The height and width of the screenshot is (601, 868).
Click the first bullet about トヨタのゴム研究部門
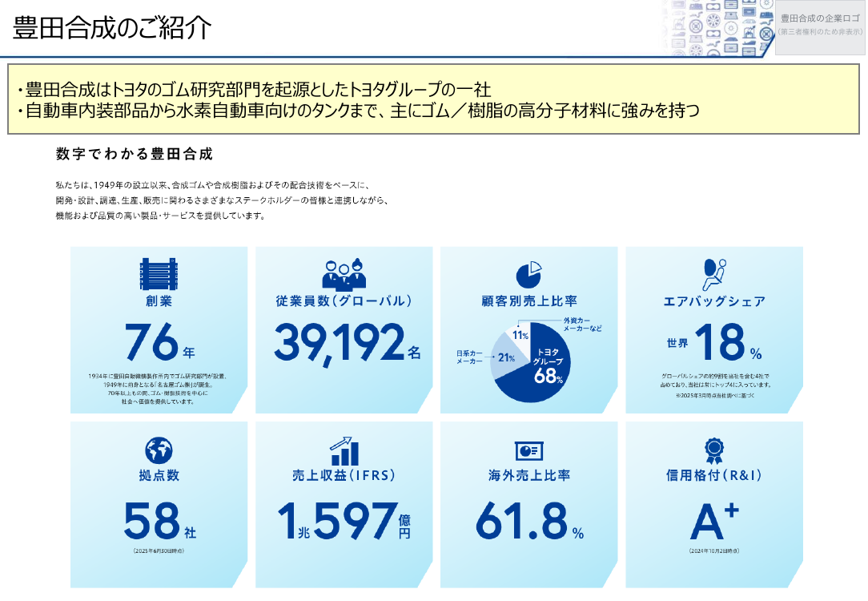(x=254, y=89)
